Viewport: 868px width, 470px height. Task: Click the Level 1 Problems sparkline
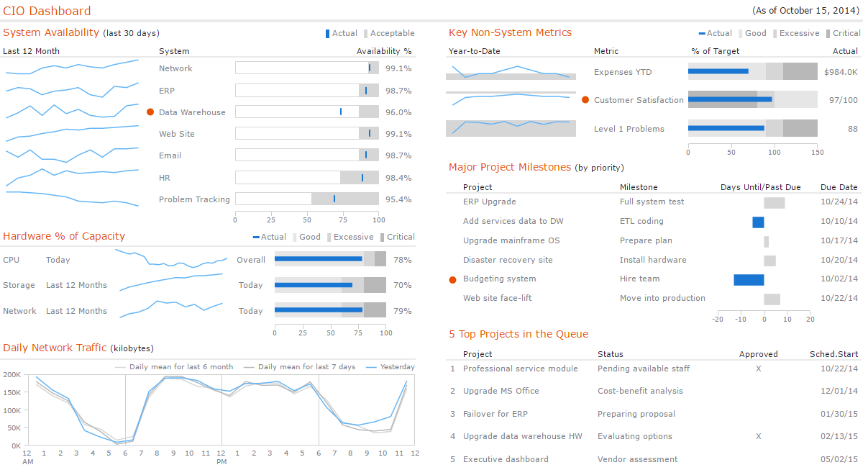511,128
